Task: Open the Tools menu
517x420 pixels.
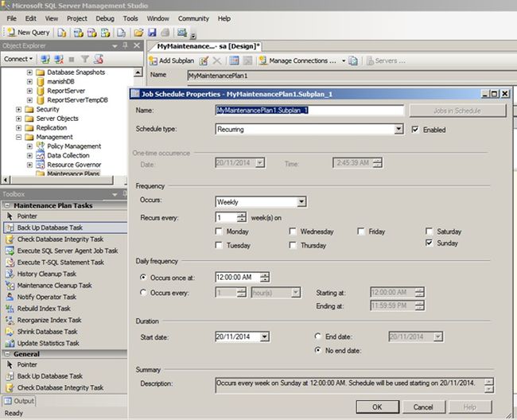Action: click(x=130, y=17)
